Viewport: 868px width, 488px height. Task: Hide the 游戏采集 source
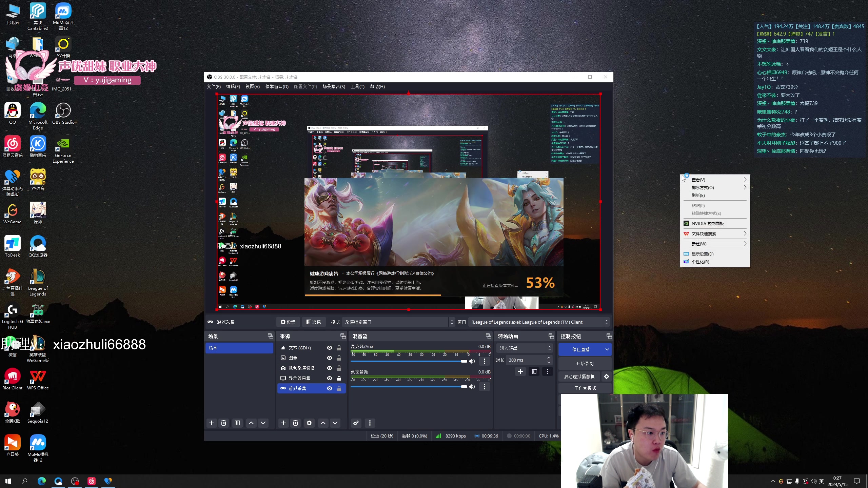329,388
